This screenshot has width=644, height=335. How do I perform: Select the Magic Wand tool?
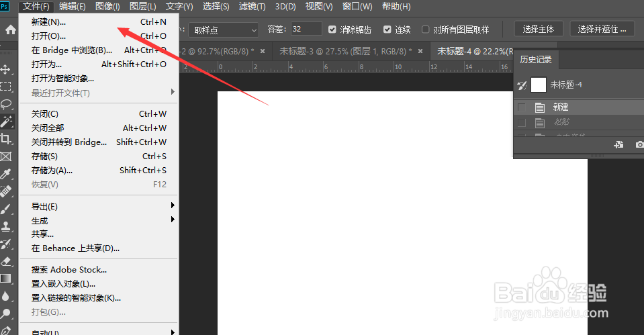click(7, 122)
